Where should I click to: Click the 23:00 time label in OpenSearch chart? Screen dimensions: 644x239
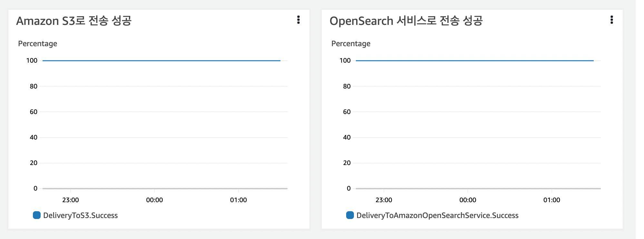point(384,200)
